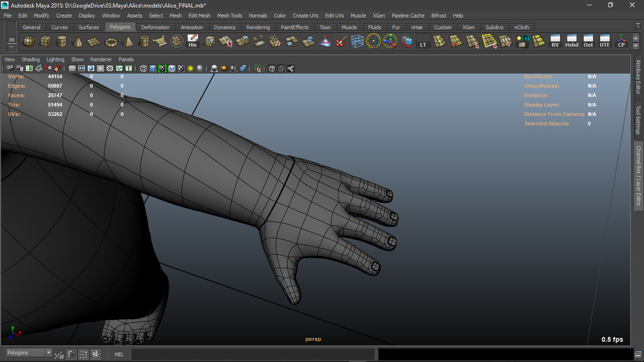Open the Hshd Hypershade shelf icon
This screenshot has width=644, height=362.
point(572,41)
